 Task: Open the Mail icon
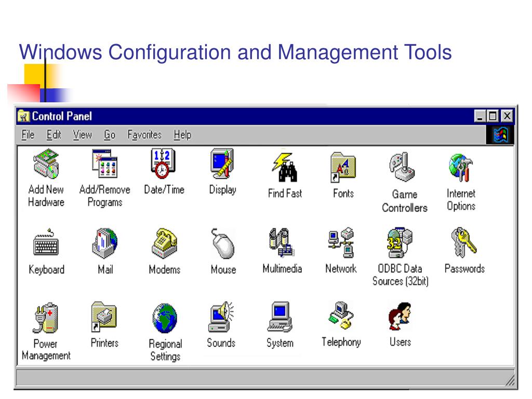coord(105,244)
